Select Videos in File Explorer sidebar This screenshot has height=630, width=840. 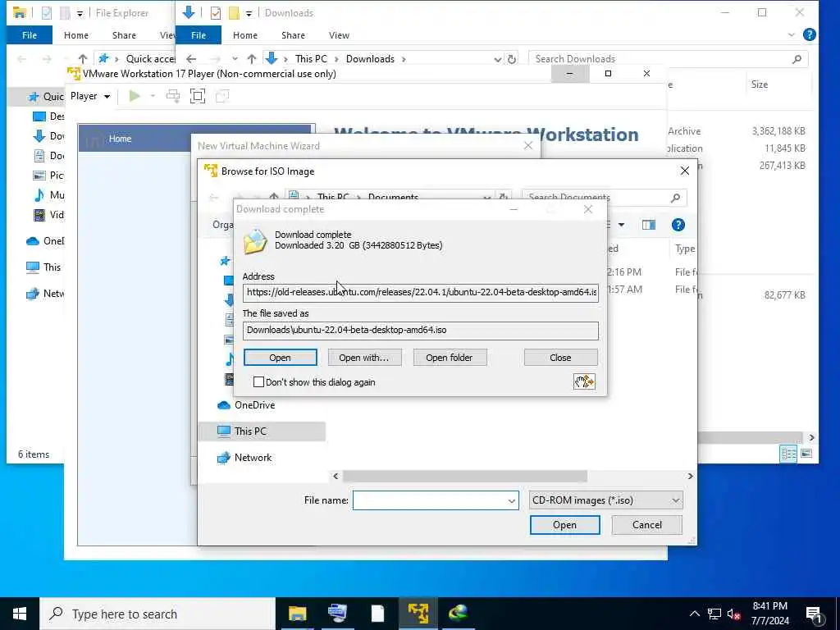pos(49,215)
